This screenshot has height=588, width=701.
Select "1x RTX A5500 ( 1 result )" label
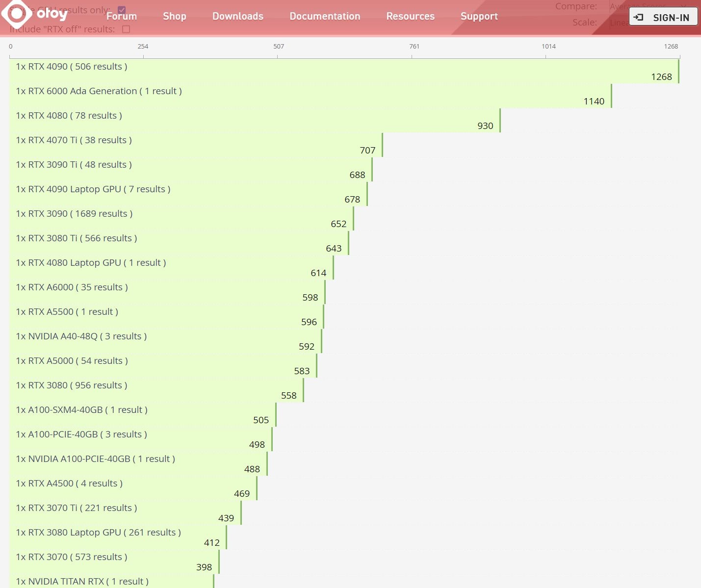(x=67, y=312)
